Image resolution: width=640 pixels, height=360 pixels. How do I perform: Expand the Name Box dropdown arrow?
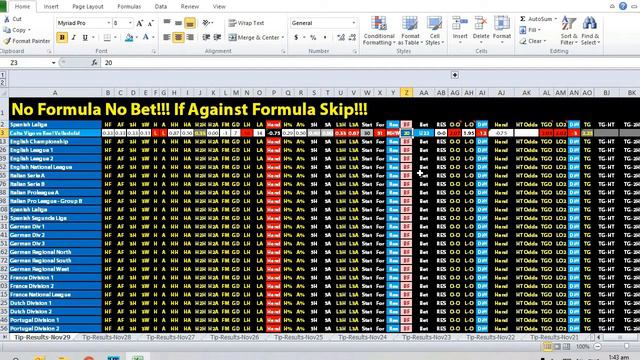click(x=53, y=62)
